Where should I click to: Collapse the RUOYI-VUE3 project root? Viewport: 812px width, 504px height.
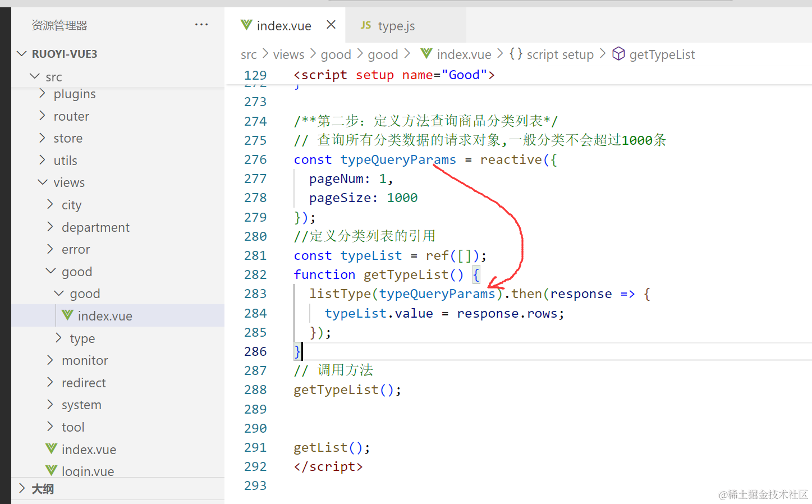tap(22, 54)
